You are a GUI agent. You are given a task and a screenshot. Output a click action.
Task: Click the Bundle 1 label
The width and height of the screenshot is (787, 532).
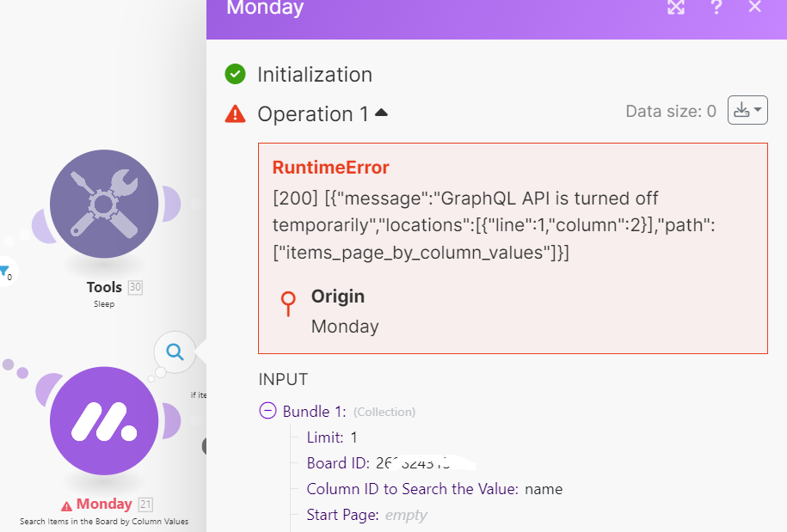point(314,412)
